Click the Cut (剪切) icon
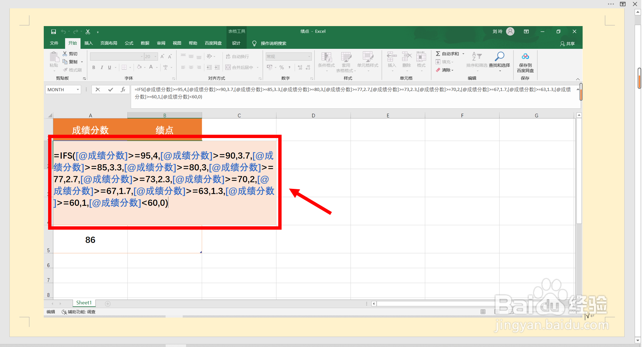This screenshot has height=347, width=644. tap(65, 53)
